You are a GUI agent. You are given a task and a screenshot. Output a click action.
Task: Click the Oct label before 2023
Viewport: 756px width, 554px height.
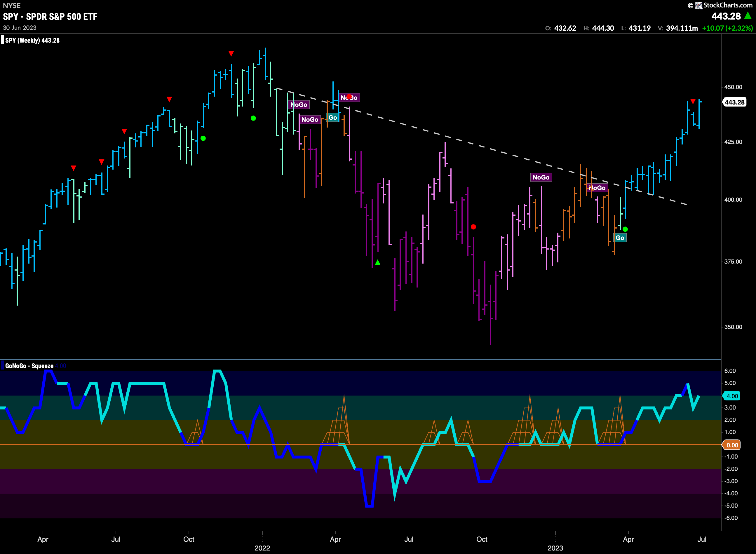(x=482, y=540)
